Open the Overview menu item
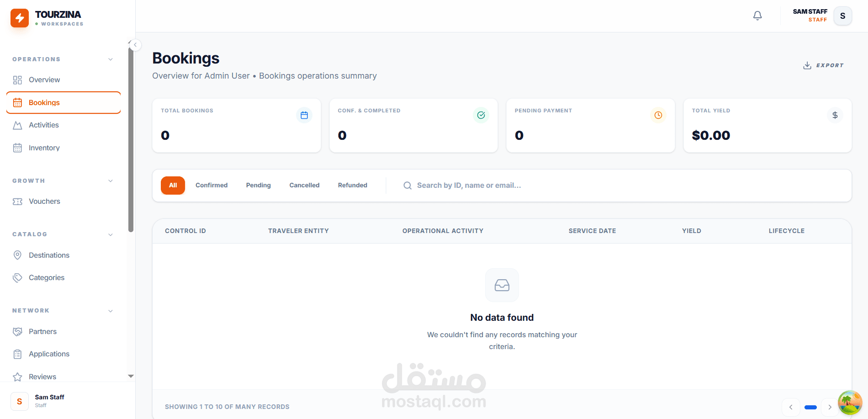The image size is (868, 419). coord(64,80)
